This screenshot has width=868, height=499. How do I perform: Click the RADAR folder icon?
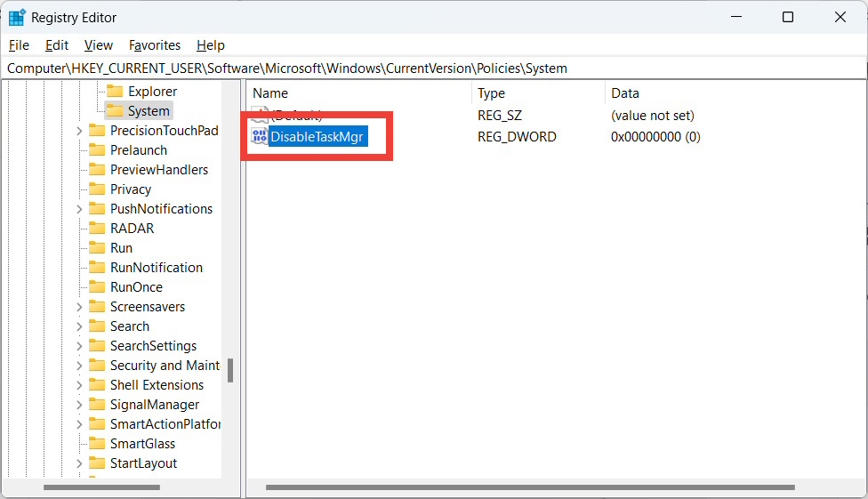point(97,229)
